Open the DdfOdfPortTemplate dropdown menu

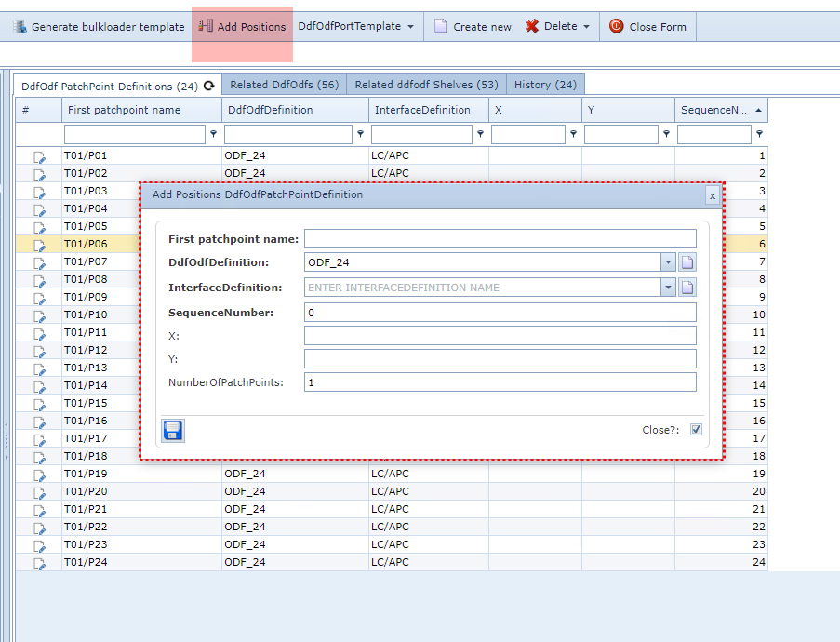coord(356,27)
